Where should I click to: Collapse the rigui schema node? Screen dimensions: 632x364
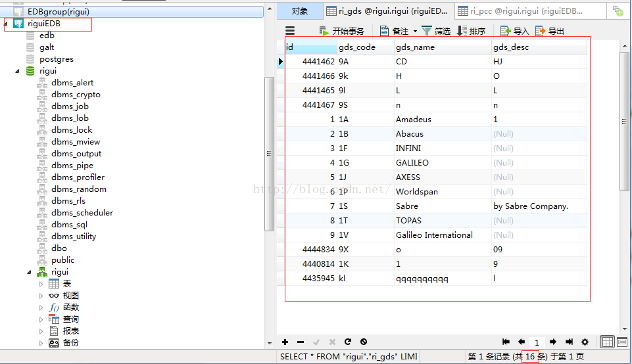pos(29,273)
